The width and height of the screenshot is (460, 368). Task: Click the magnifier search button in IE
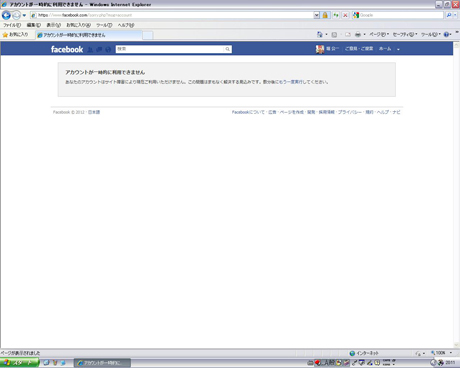449,15
